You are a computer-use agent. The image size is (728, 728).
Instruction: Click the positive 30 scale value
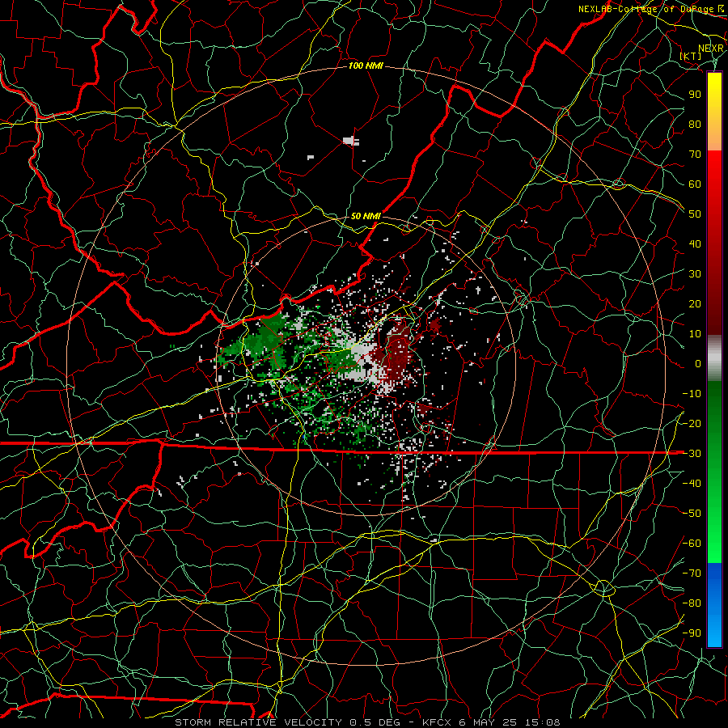pos(695,274)
